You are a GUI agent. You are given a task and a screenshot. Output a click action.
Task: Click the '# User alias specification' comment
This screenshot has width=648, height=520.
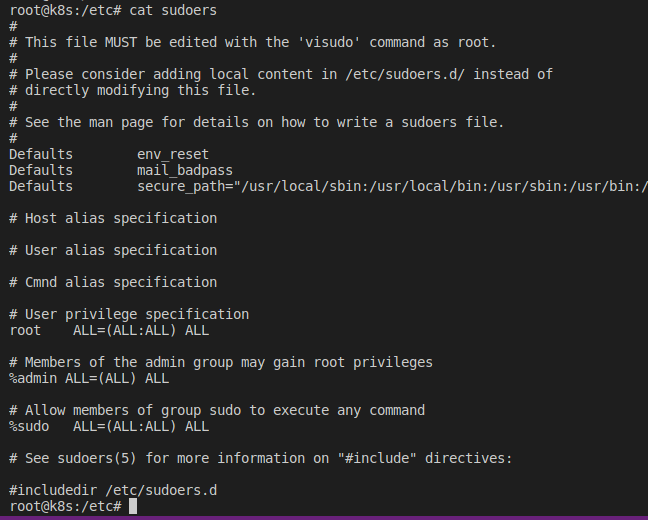click(113, 250)
